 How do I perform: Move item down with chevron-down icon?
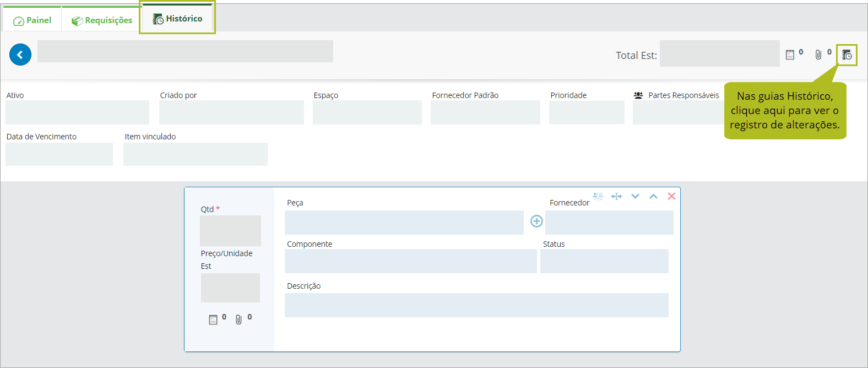point(635,196)
